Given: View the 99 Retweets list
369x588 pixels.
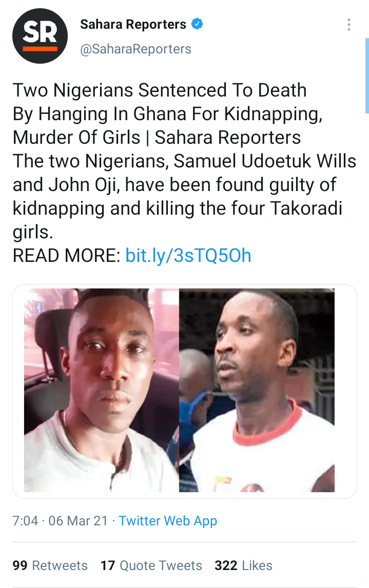Looking at the screenshot, I should (50, 565).
